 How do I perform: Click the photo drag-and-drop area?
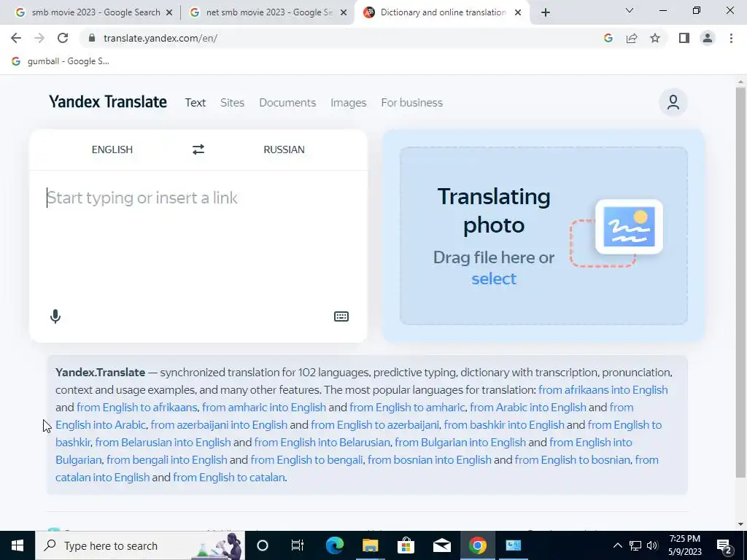click(543, 236)
